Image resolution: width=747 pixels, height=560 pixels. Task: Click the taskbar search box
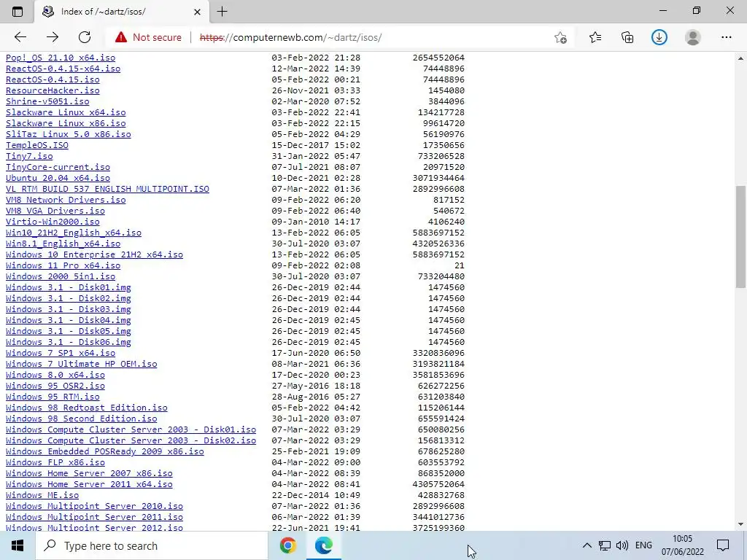[152, 545]
